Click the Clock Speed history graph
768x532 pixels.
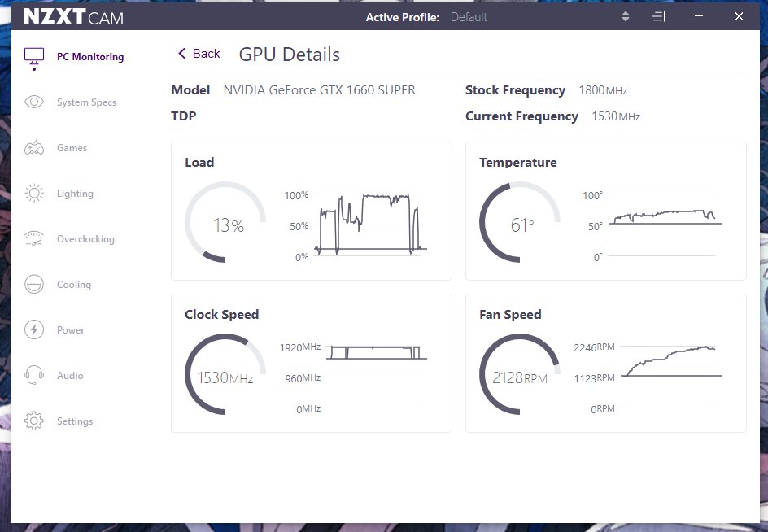(x=375, y=377)
